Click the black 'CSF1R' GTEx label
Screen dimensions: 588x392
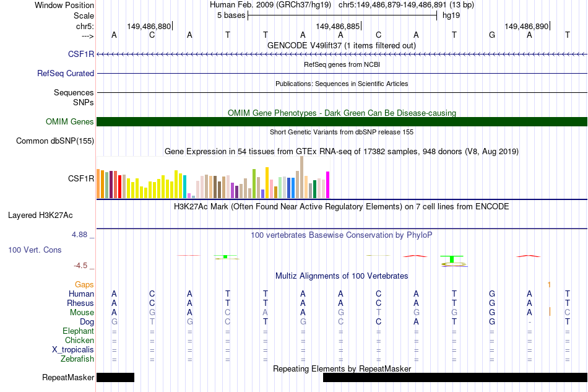click(x=81, y=178)
